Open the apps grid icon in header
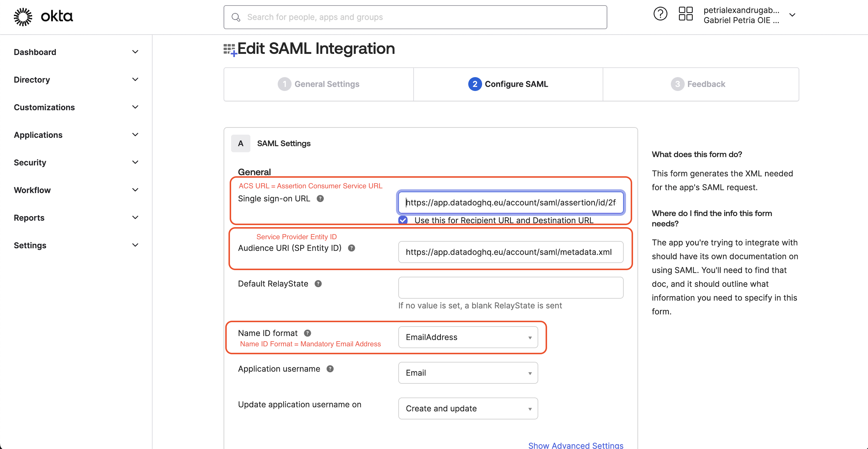Screen dimensions: 868x449 tap(685, 14)
